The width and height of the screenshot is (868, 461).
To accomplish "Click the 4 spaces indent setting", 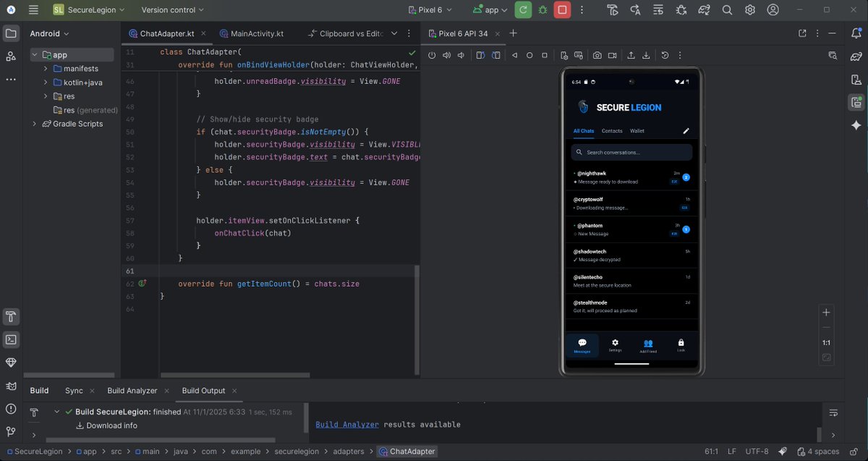I will click(817, 452).
